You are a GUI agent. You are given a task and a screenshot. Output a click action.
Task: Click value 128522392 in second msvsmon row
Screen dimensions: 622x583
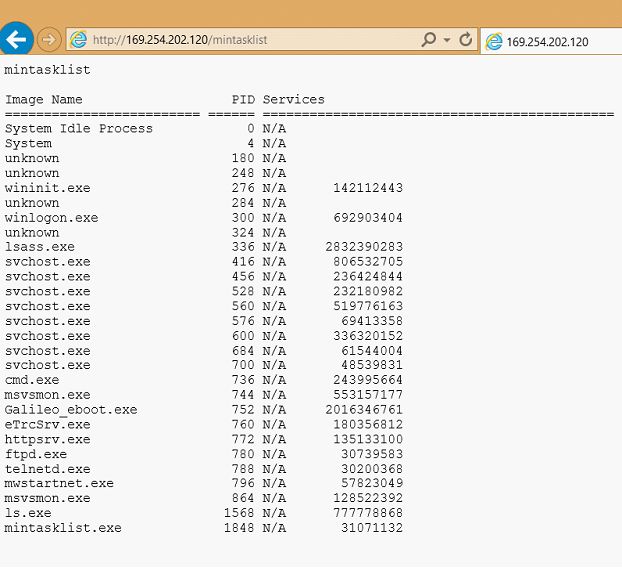point(368,498)
